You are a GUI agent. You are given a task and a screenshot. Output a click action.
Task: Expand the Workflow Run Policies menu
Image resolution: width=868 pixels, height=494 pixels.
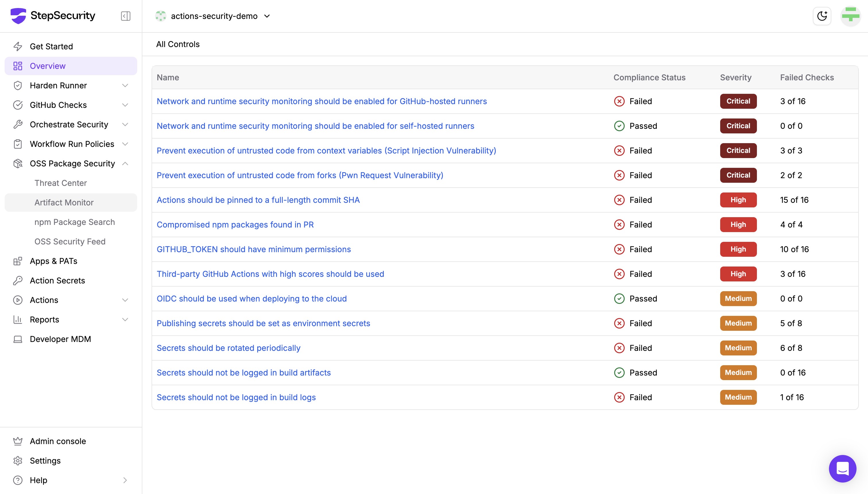click(x=125, y=144)
